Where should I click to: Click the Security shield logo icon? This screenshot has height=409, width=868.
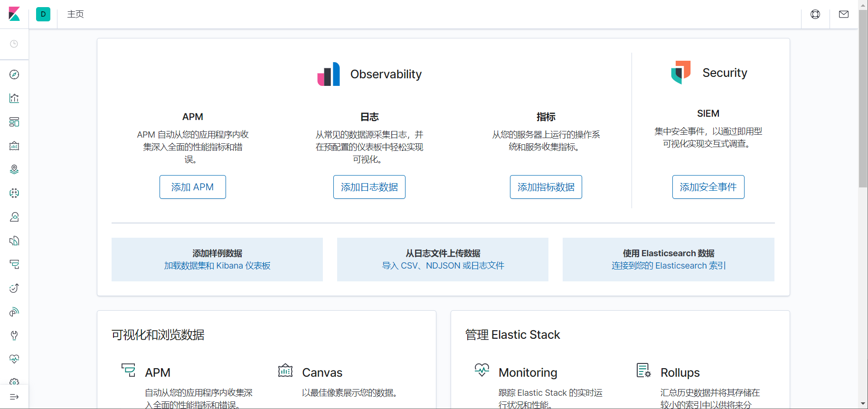[681, 72]
